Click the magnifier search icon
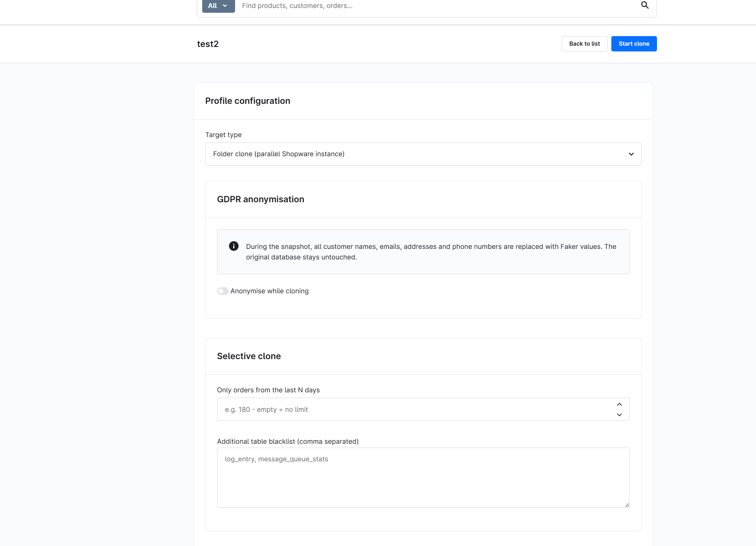The width and height of the screenshot is (756, 546). [x=645, y=5]
